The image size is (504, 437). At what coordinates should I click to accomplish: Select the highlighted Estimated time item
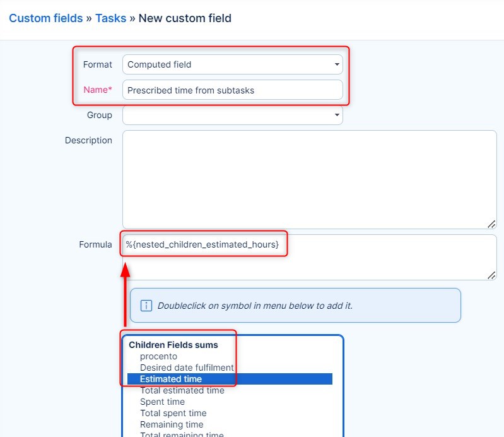(x=171, y=379)
